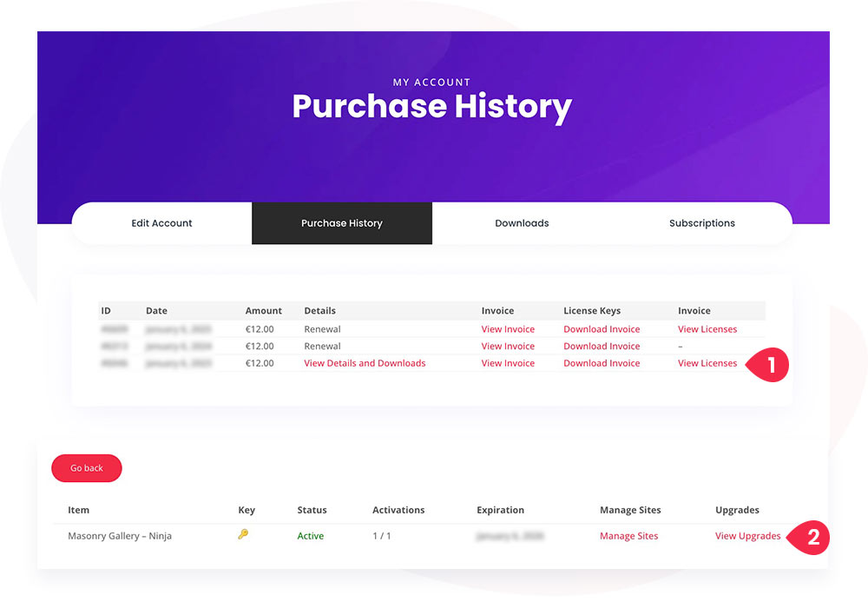
Task: Click the Purchase History page heading
Action: (x=431, y=107)
